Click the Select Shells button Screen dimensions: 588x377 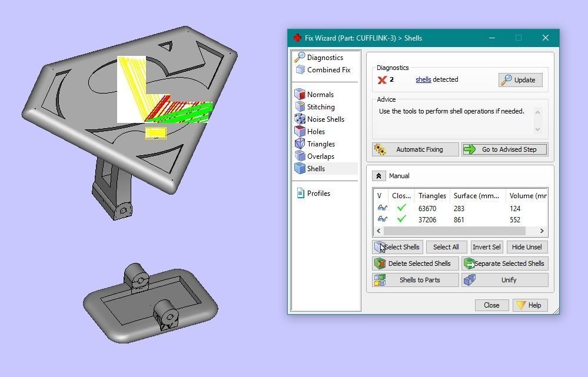397,247
